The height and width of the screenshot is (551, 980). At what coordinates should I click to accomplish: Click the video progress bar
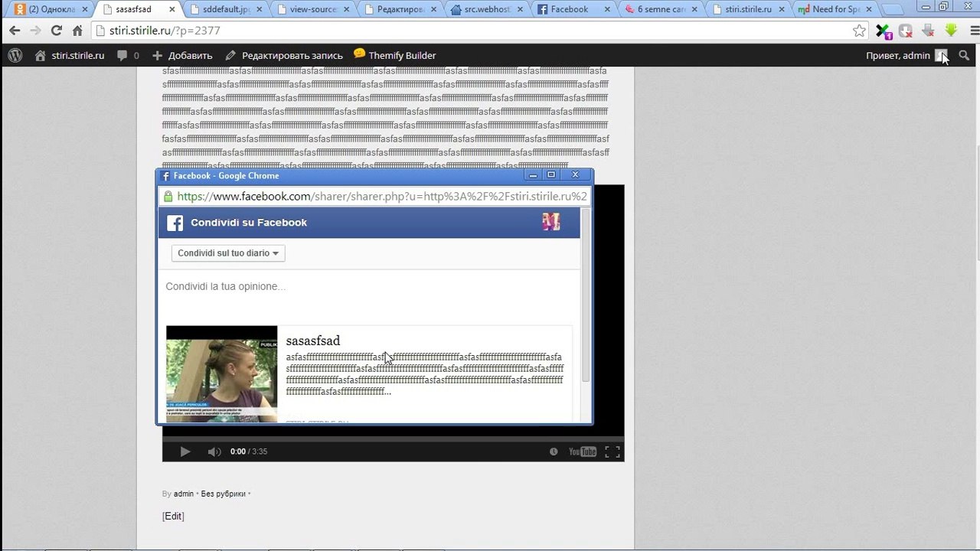[393, 439]
